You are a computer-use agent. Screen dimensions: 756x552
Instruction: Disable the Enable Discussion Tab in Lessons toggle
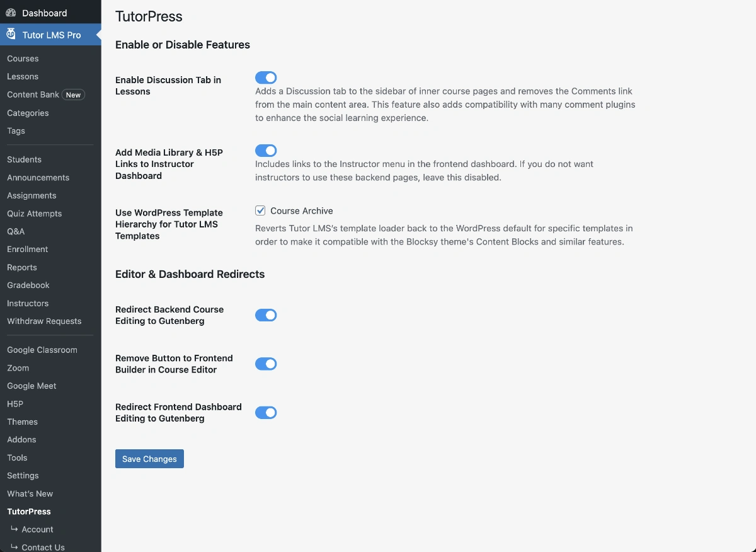[266, 78]
